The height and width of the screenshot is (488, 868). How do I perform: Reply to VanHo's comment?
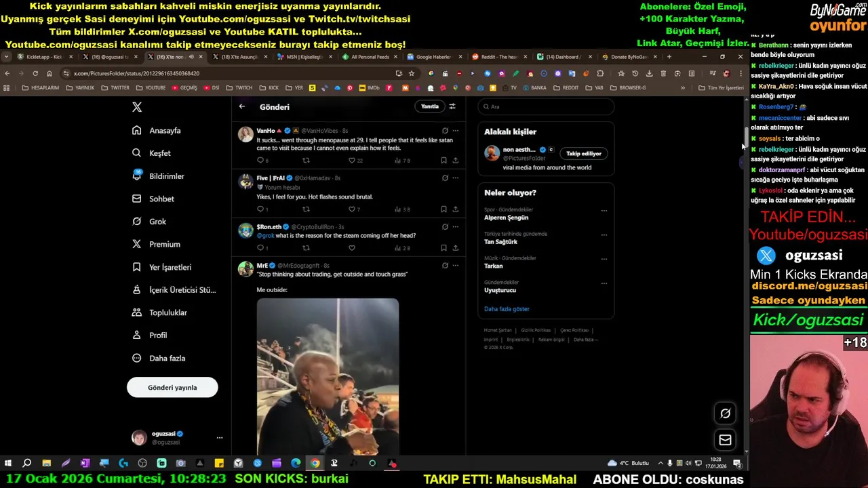(260, 161)
